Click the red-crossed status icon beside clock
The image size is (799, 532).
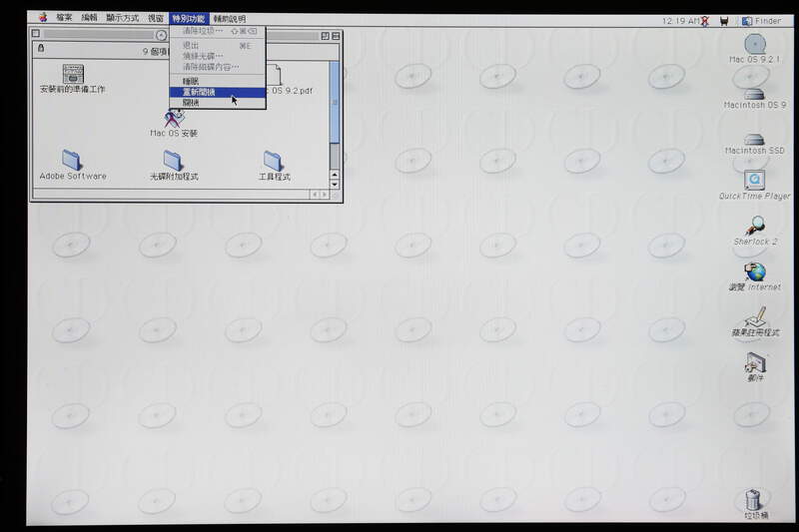[x=705, y=21]
